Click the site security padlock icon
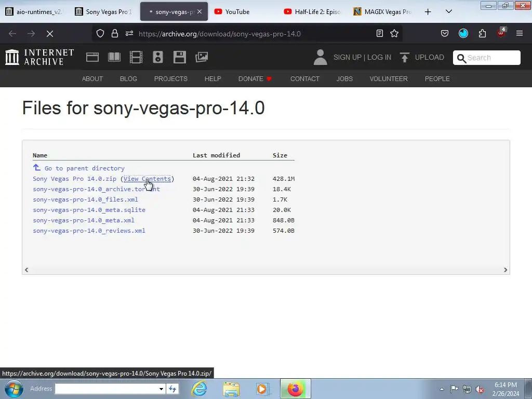 (x=115, y=33)
